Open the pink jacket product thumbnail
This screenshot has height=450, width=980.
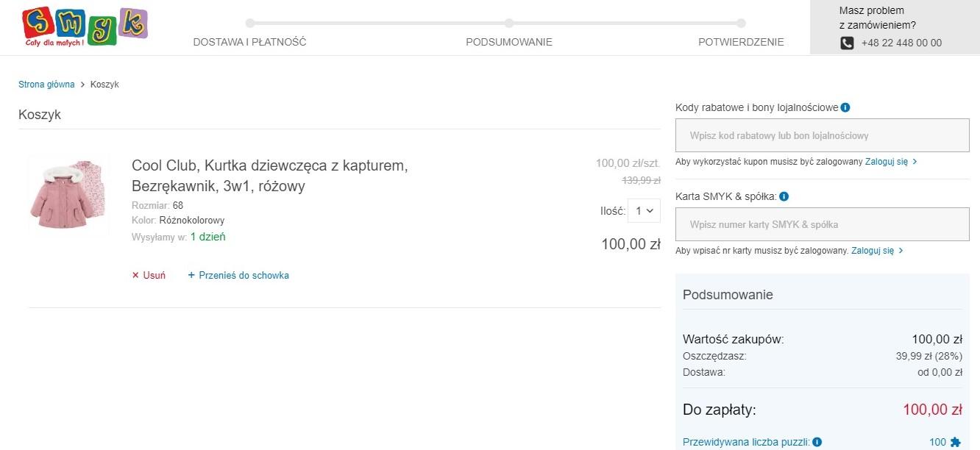68,196
